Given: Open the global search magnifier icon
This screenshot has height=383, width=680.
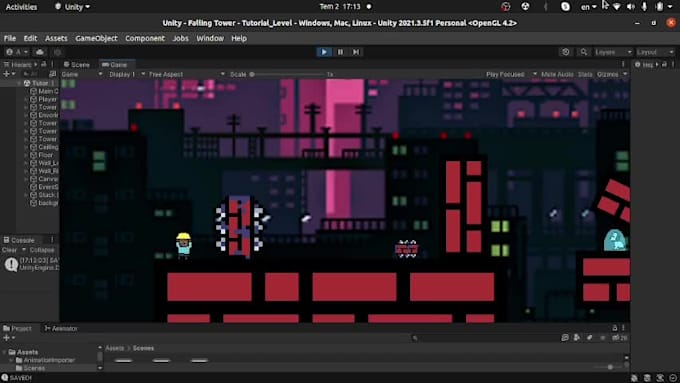Looking at the screenshot, I should pyautogui.click(x=584, y=52).
